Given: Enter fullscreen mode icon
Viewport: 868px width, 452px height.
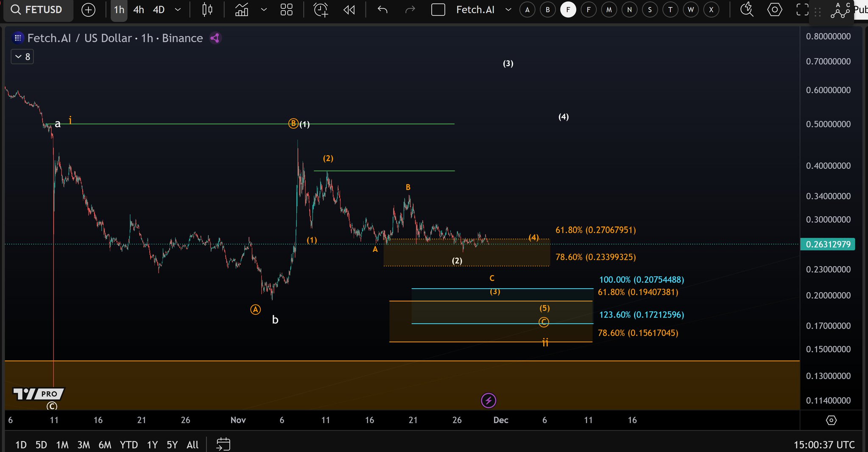Looking at the screenshot, I should point(802,10).
